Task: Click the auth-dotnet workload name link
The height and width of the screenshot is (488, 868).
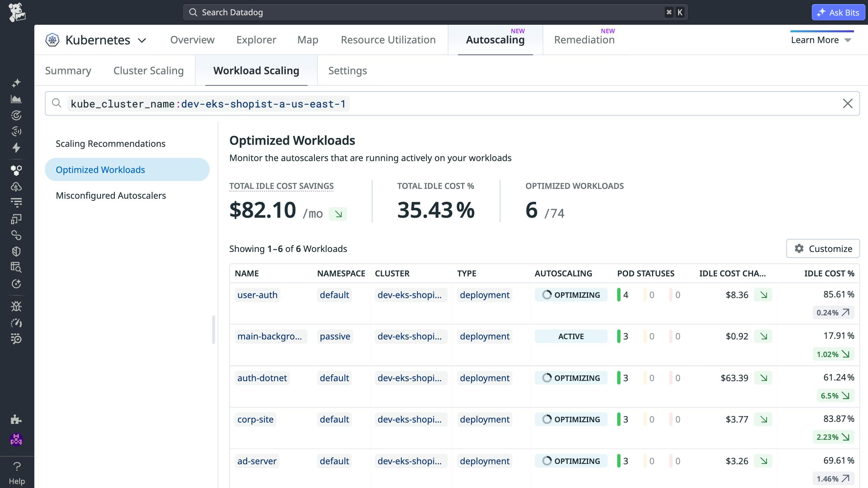Action: click(261, 378)
